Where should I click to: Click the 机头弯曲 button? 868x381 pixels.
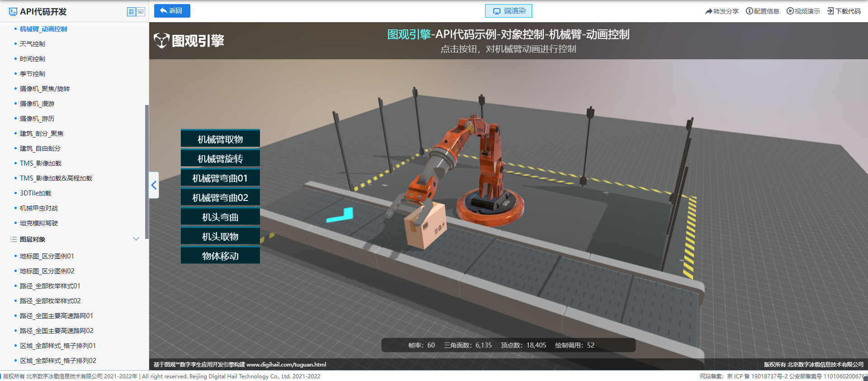click(x=220, y=217)
